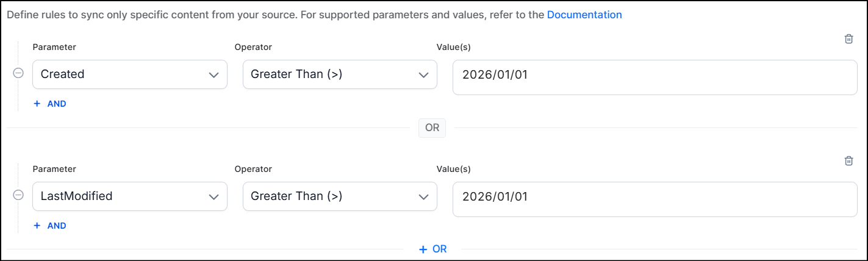Add an AND condition under the LastModified rule

tap(50, 226)
